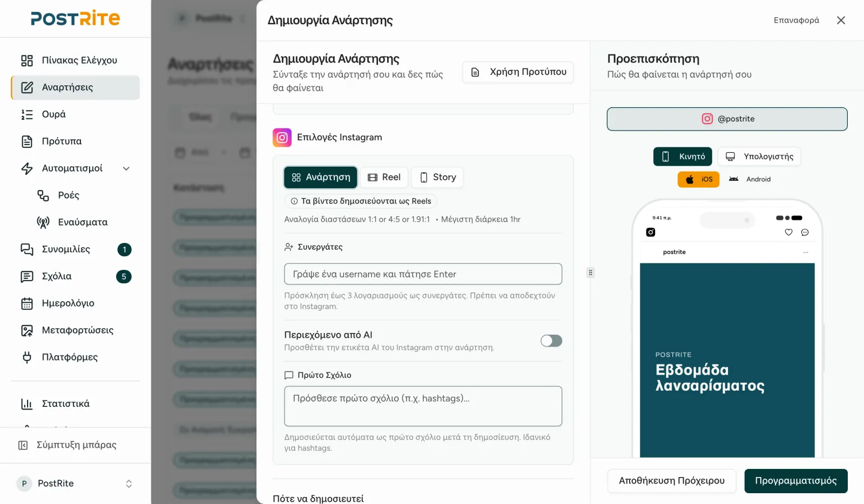
Task: Click the Σχόλια badge showing 5
Action: [124, 276]
